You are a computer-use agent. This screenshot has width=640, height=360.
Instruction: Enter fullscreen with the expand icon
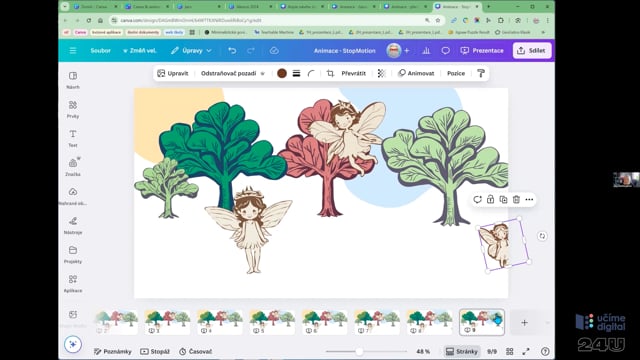526,351
